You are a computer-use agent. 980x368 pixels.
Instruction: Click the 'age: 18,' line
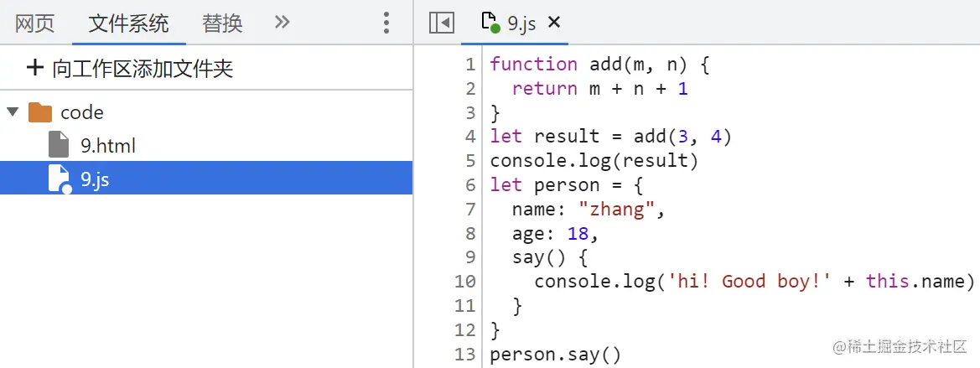556,234
